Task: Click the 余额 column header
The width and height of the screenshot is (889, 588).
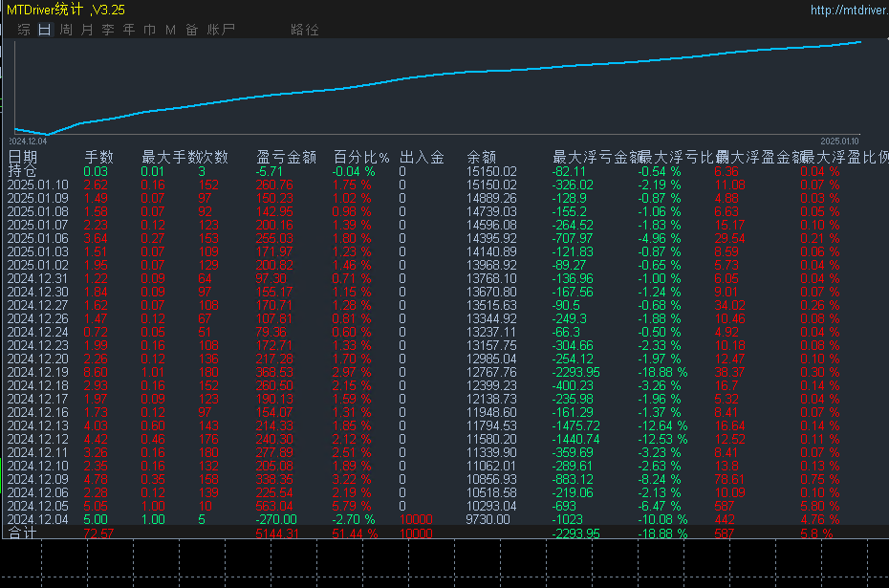Action: (x=481, y=157)
